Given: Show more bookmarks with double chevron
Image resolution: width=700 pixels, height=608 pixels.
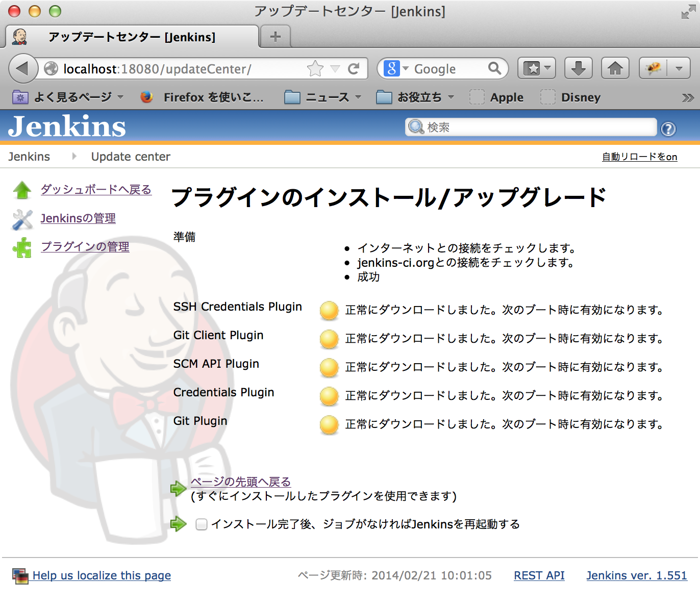Looking at the screenshot, I should click(x=688, y=97).
